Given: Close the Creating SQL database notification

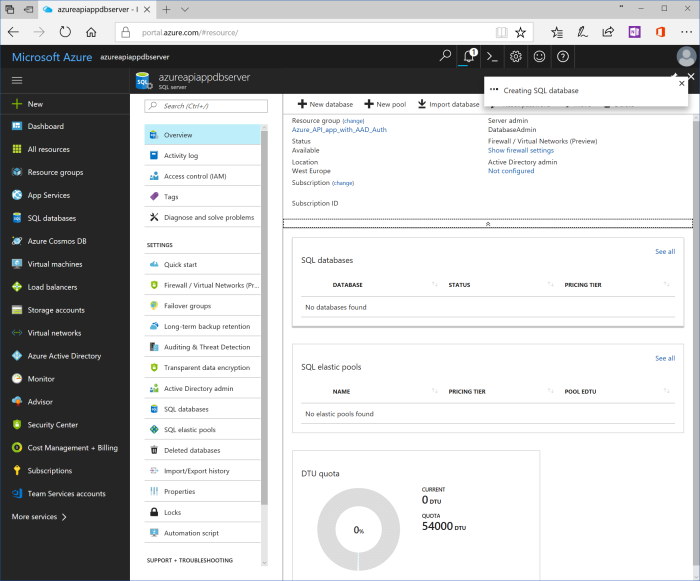Looking at the screenshot, I should tap(681, 84).
